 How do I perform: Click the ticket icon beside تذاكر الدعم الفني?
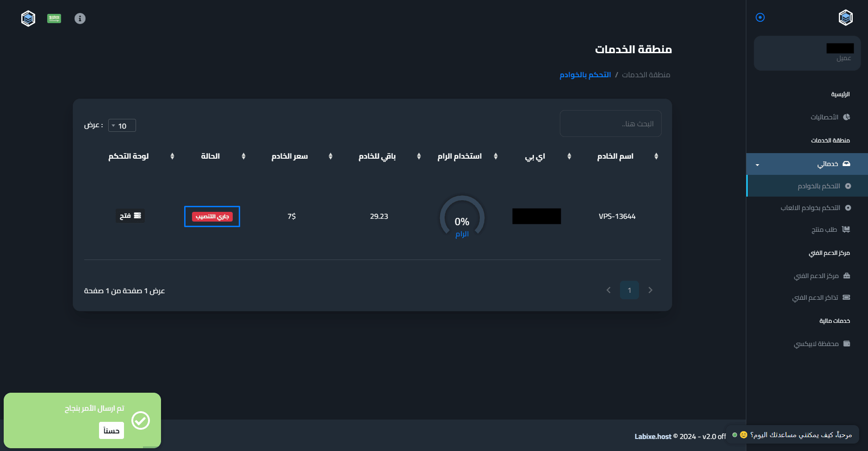coord(847,297)
